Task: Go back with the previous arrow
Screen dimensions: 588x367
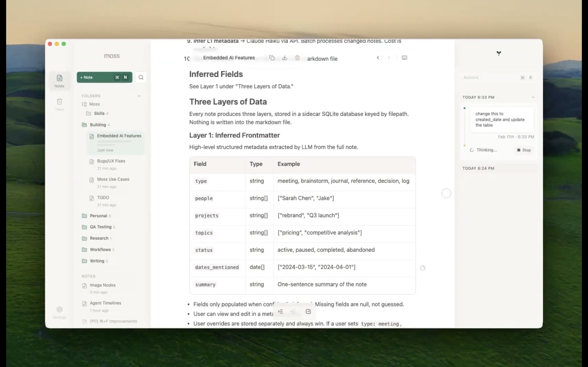Action: pos(378,58)
